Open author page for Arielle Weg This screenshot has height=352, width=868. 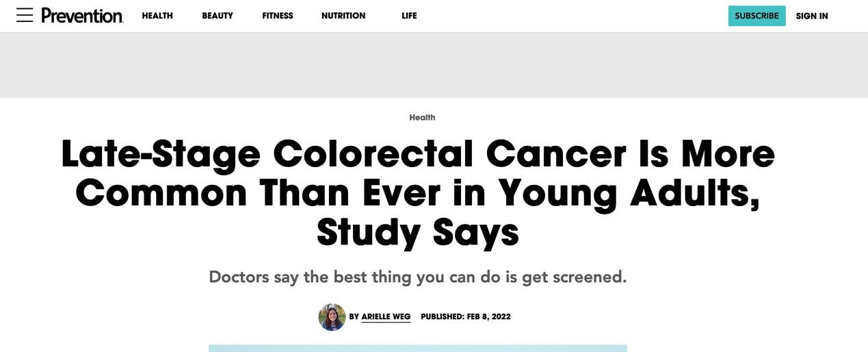386,316
